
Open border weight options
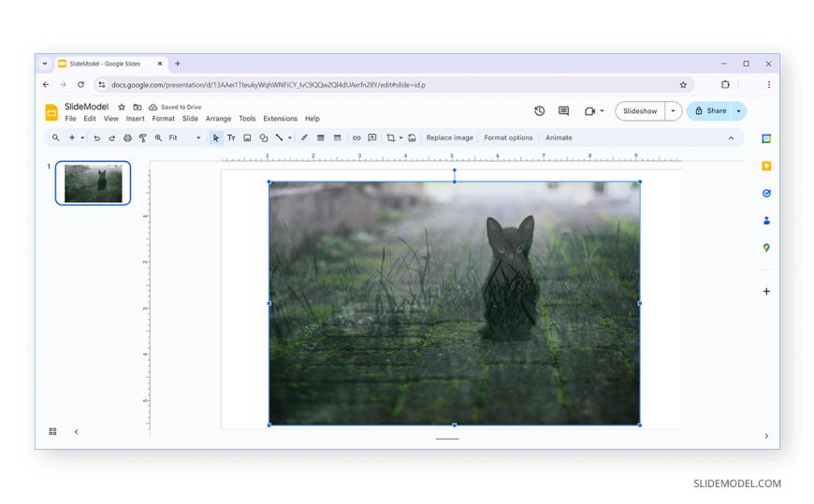[x=321, y=138]
